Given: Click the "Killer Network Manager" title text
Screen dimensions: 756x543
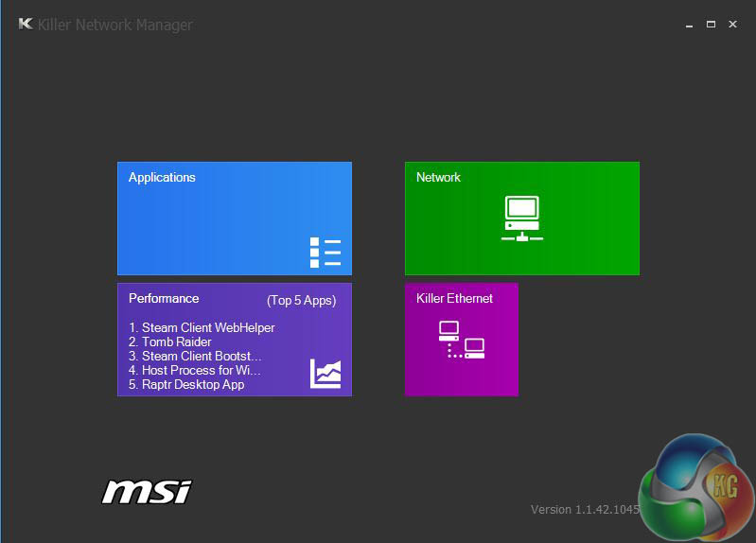Looking at the screenshot, I should [114, 25].
